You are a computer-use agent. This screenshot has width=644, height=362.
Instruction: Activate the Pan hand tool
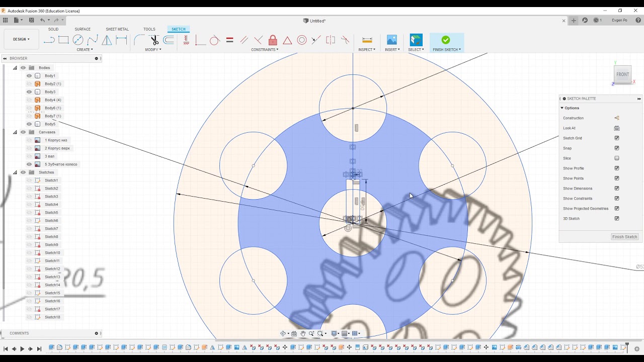303,333
